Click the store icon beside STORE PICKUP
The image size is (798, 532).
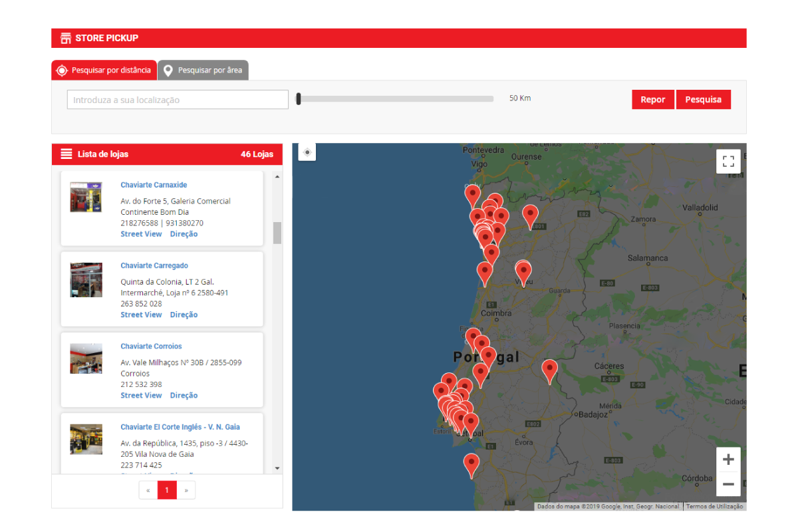pos(65,38)
